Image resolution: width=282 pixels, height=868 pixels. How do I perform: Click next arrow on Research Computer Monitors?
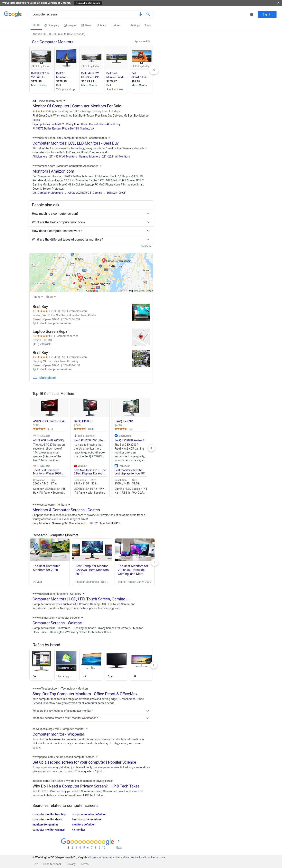click(154, 562)
